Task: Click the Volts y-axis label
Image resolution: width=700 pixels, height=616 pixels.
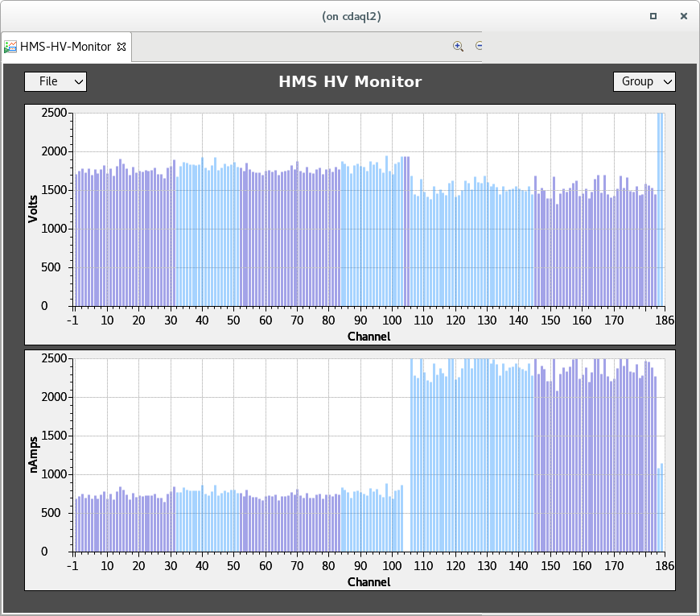Action: 33,209
